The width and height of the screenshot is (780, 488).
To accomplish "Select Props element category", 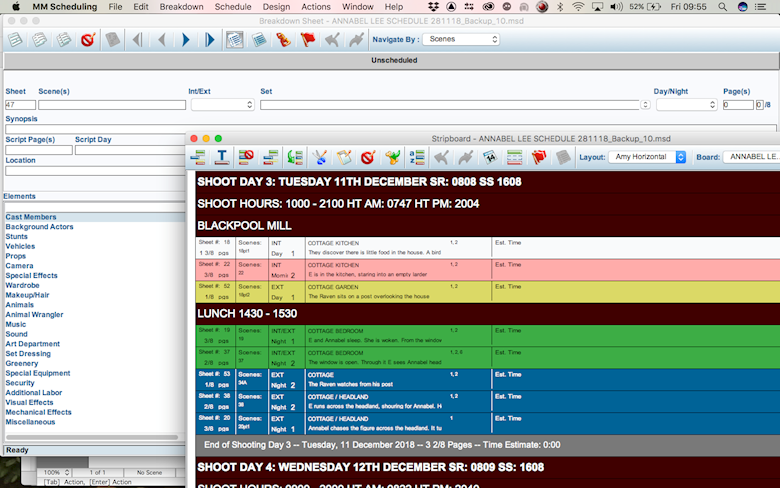I will [x=15, y=256].
